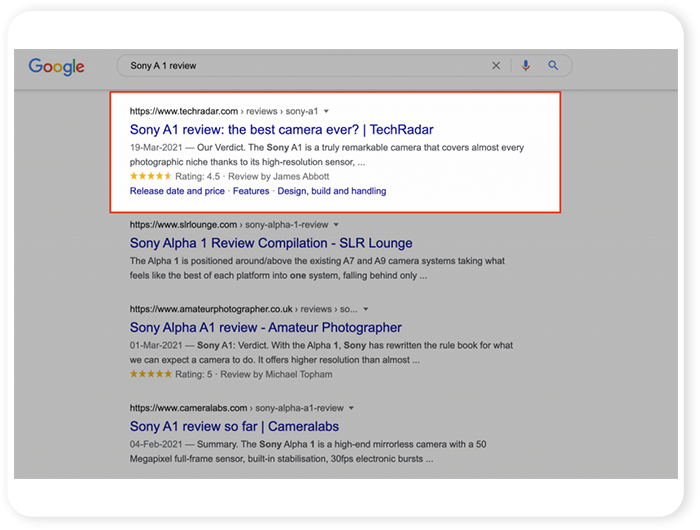Click the 4.5 star rating on TechRadar result

click(x=150, y=176)
